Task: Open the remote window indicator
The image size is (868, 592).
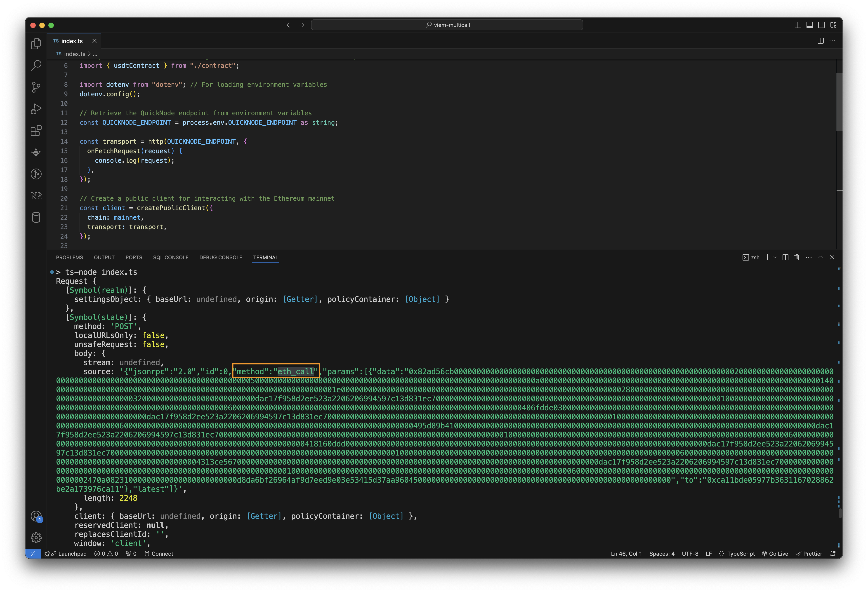Action: [x=33, y=554]
